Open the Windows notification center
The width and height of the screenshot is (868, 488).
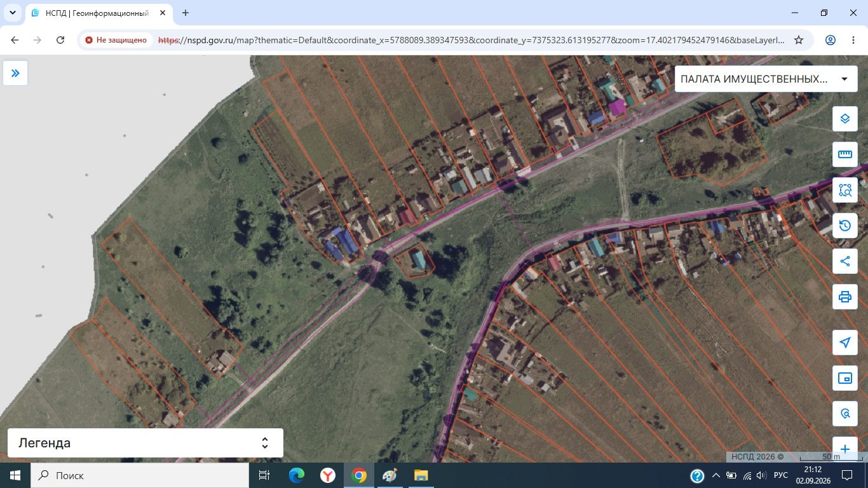(847, 475)
